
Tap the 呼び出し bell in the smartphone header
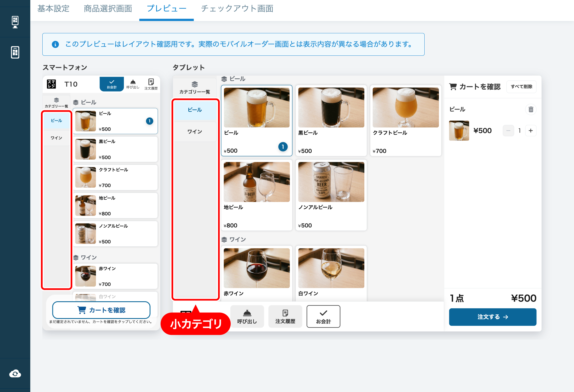[133, 84]
